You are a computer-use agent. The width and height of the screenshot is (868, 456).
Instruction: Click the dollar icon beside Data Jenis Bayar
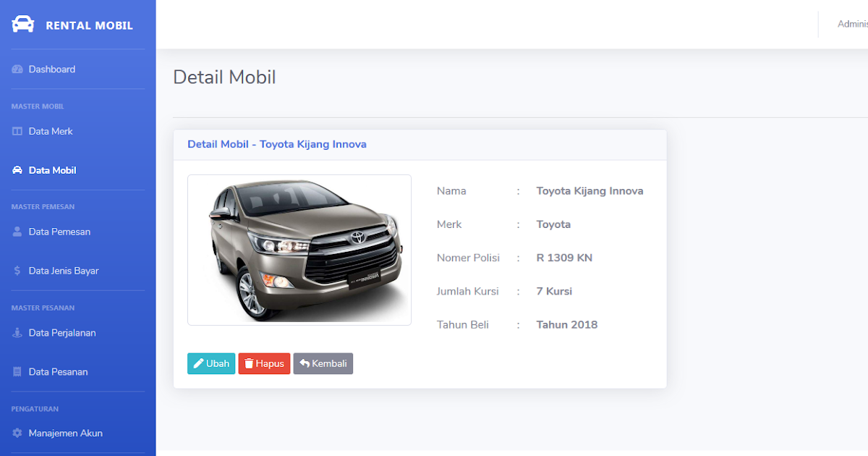17,270
